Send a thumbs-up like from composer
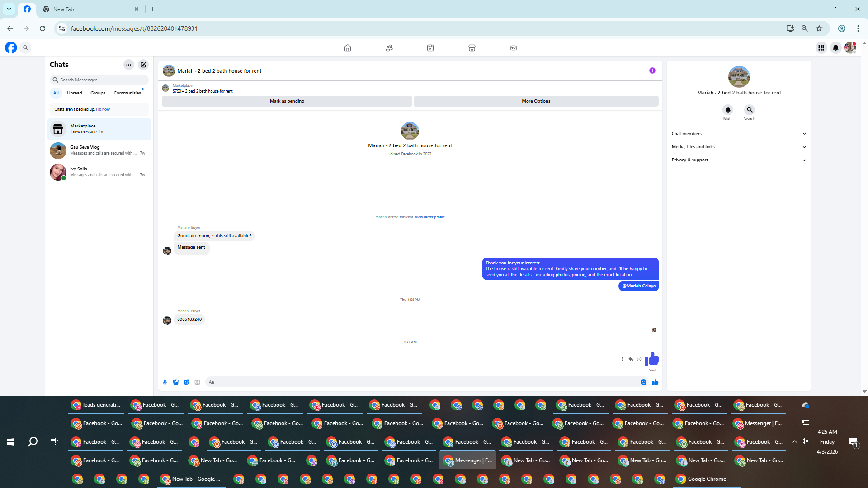This screenshot has width=868, height=488. [655, 382]
